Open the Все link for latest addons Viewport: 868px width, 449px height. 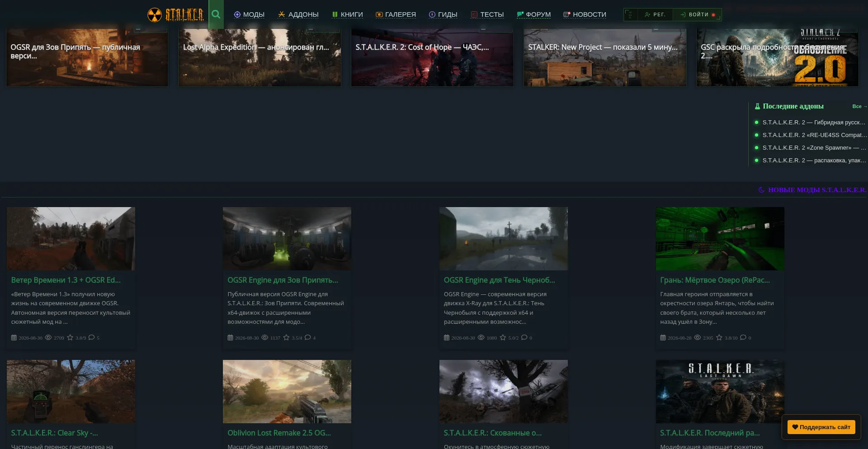[x=859, y=106]
